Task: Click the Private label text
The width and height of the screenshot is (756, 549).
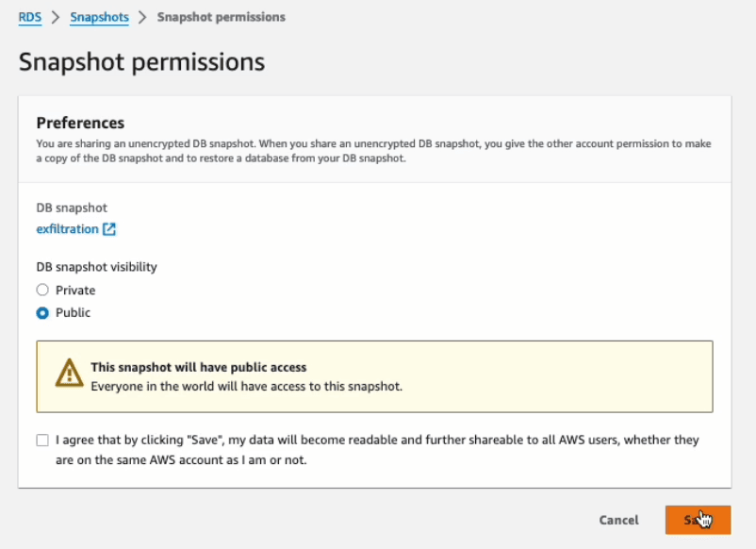Action: coord(75,291)
